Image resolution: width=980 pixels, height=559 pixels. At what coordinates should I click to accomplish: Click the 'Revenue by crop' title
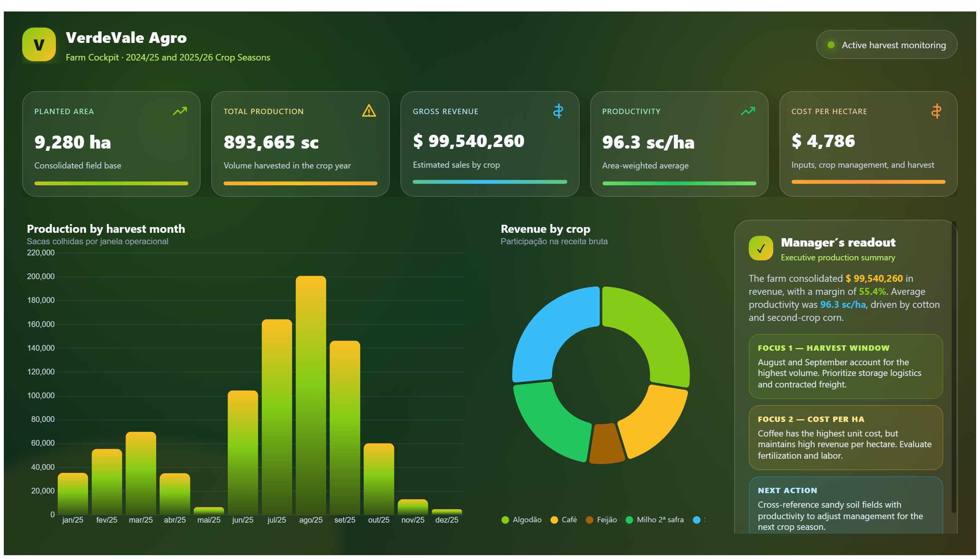546,229
